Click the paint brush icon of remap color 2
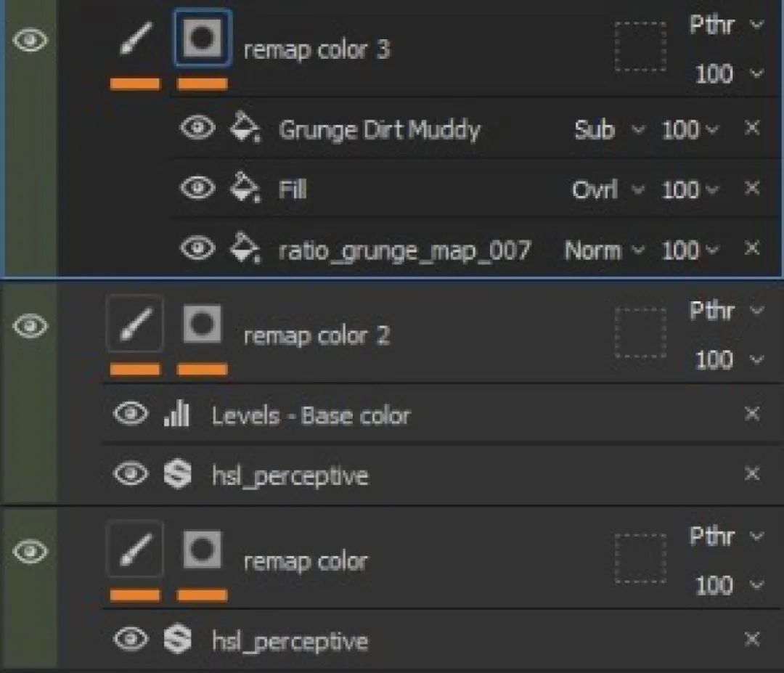Image resolution: width=784 pixels, height=673 pixels. pos(134,325)
